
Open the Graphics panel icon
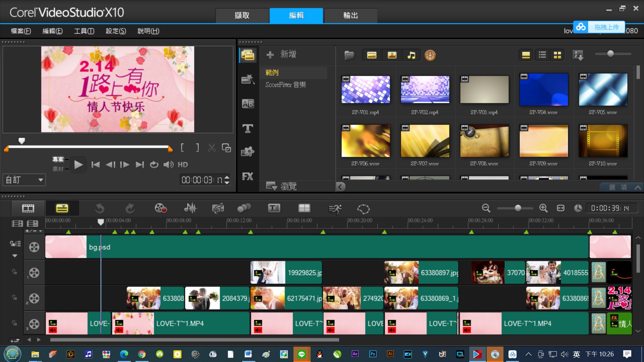248,152
